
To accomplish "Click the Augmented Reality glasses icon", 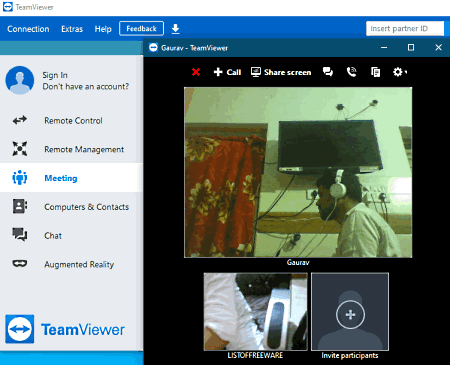I will 20,264.
